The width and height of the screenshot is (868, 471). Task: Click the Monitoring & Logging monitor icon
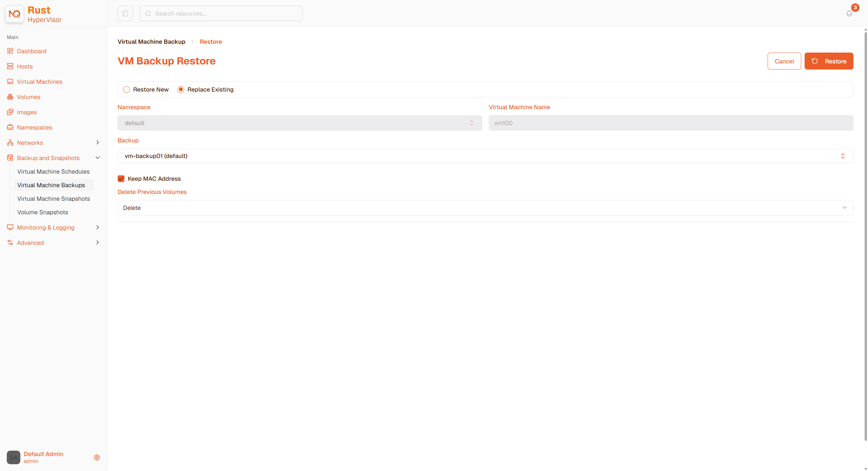(x=10, y=227)
